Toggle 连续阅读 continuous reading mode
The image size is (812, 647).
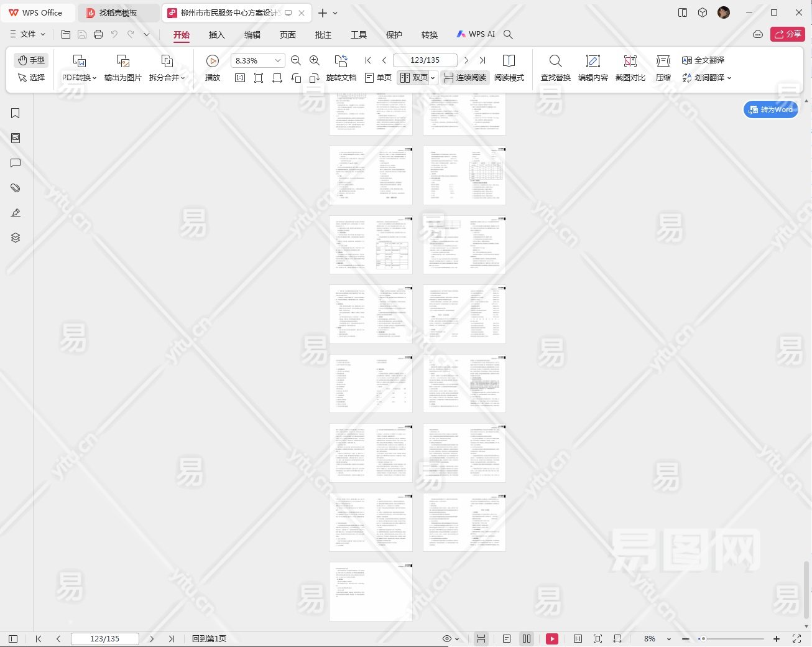click(465, 78)
